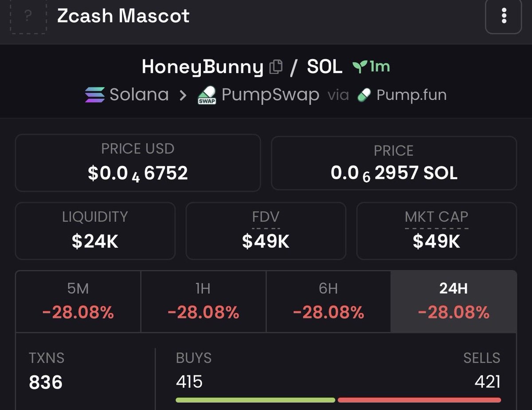Copy the HoneyBunny token address
Screen dimensions: 532x410
(x=276, y=67)
